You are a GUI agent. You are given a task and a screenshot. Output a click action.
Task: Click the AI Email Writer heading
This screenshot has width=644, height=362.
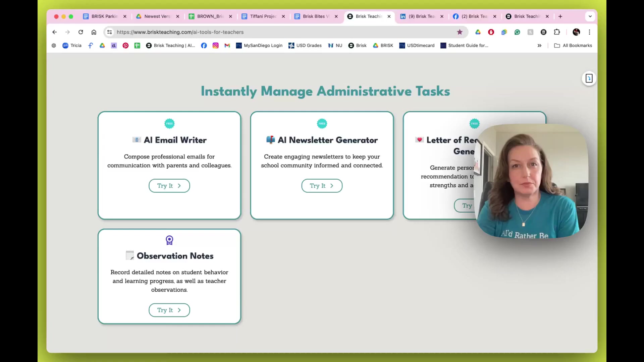(169, 140)
